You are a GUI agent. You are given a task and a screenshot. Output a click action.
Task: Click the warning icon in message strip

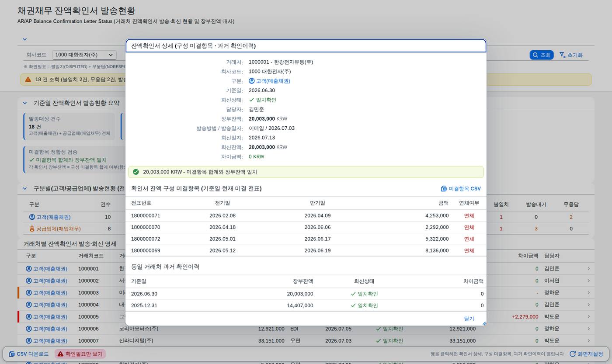(x=28, y=80)
